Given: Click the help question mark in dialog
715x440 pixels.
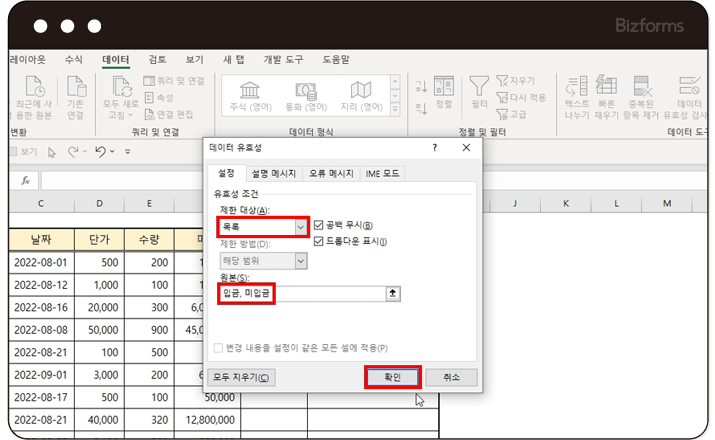Looking at the screenshot, I should click(435, 148).
